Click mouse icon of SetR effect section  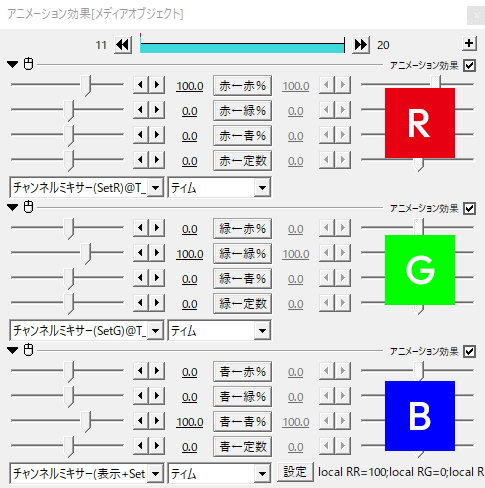[x=28, y=64]
